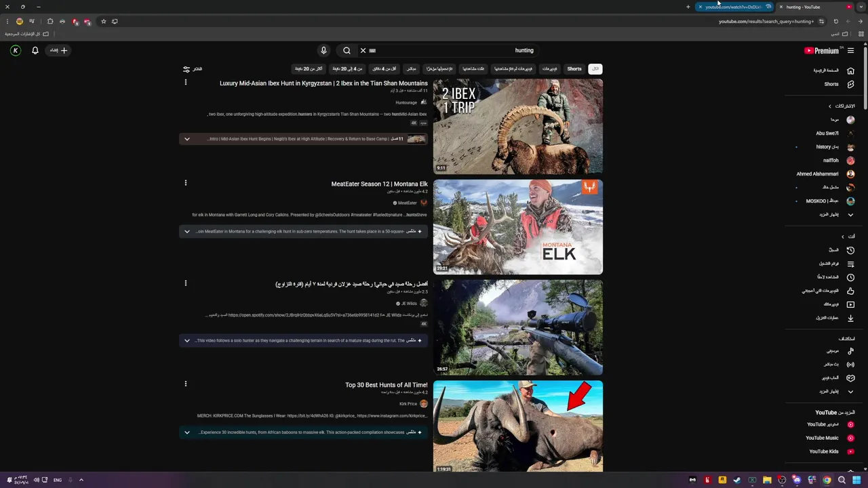Screen dimensions: 868x488
Task: Start voice search with microphone icon
Action: coord(323,50)
